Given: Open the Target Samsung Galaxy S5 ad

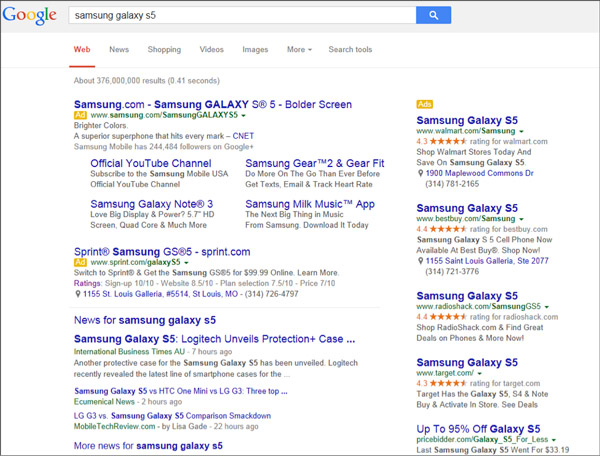Looking at the screenshot, I should click(x=467, y=363).
